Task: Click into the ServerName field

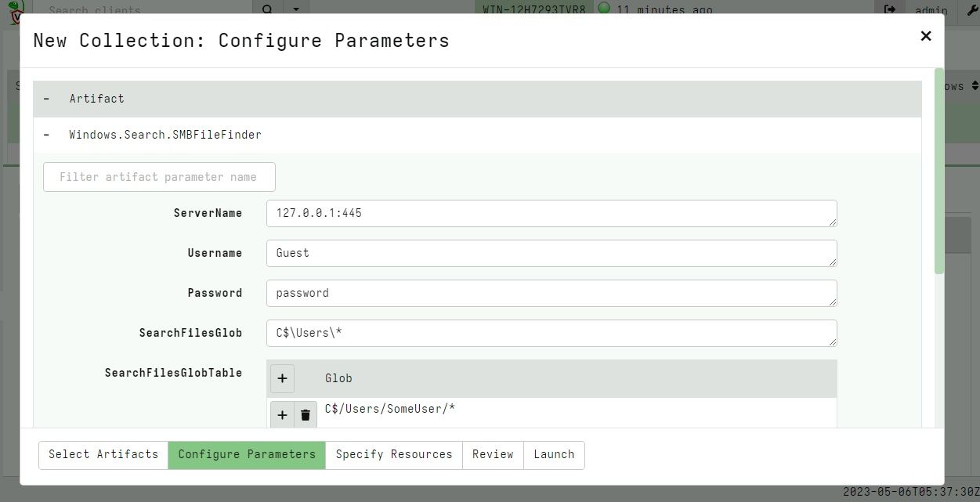Action: [551, 213]
